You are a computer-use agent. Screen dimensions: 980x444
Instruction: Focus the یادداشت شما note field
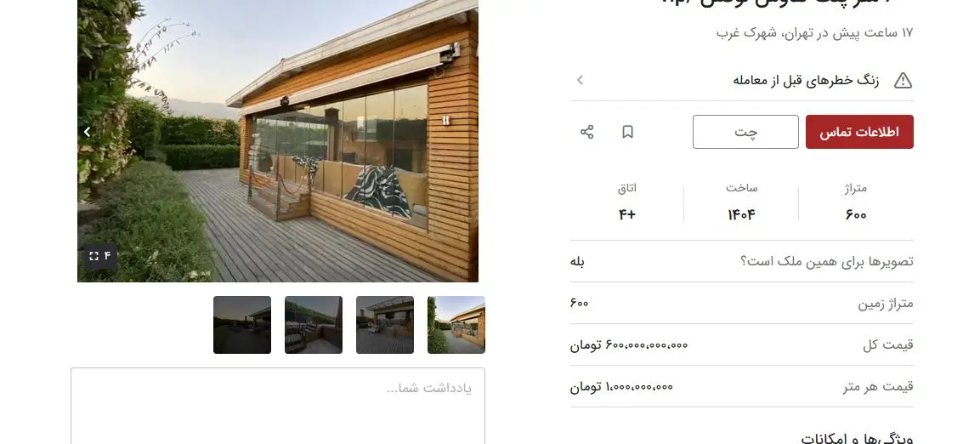277,406
